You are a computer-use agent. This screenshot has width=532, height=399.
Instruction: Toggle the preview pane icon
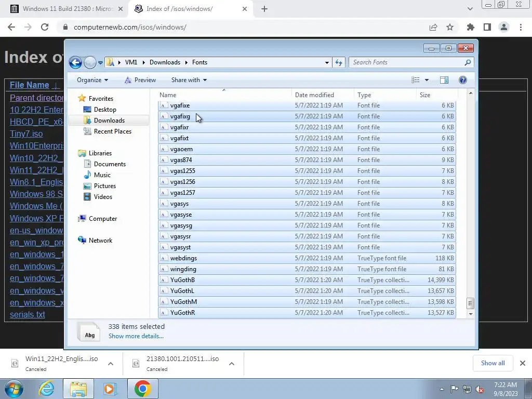(444, 80)
